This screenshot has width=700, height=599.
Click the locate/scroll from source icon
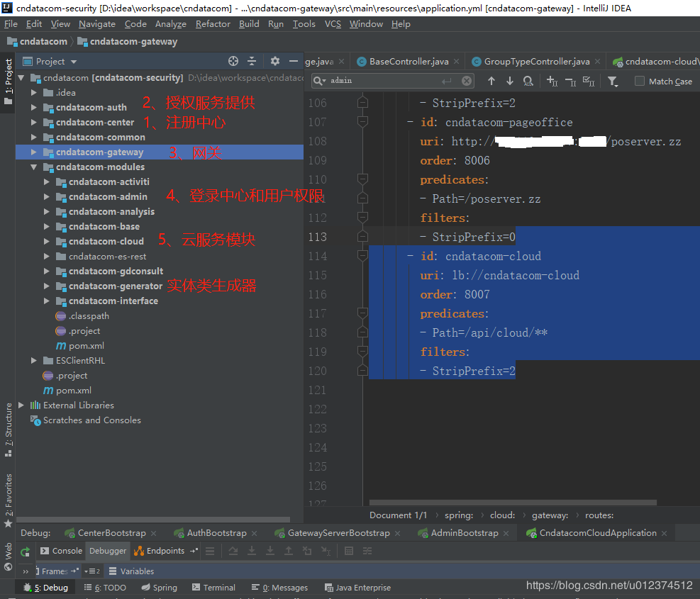pos(233,61)
